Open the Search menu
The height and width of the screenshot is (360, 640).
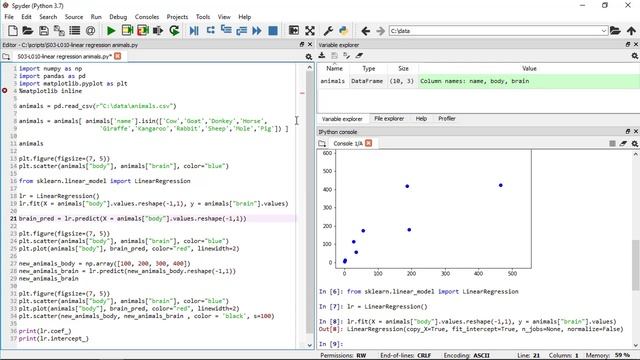[x=48, y=17]
